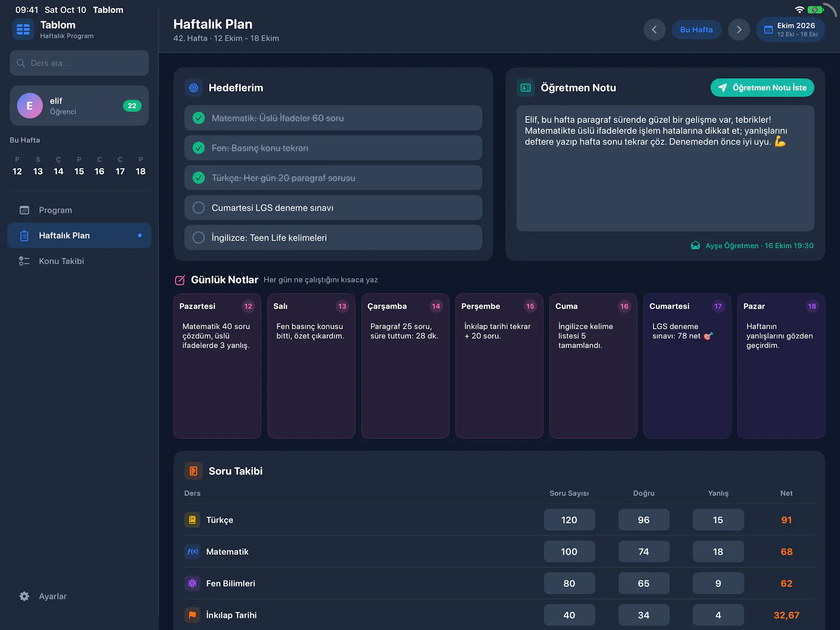Click the İnkılap Tarihi flag icon
The width and height of the screenshot is (840, 630).
[x=192, y=615]
